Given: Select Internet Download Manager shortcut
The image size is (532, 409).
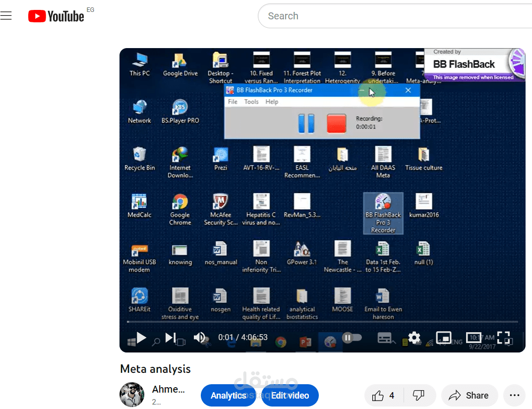Looking at the screenshot, I should (x=180, y=163).
